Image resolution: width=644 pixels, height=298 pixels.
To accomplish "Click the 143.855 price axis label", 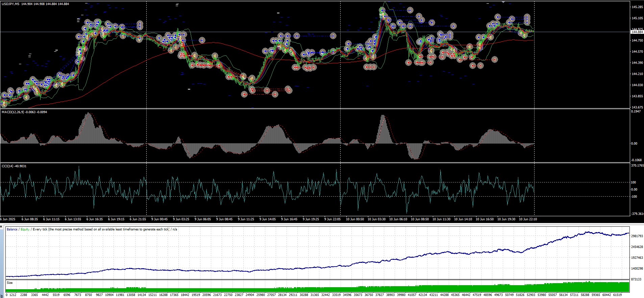I will pos(637,96).
